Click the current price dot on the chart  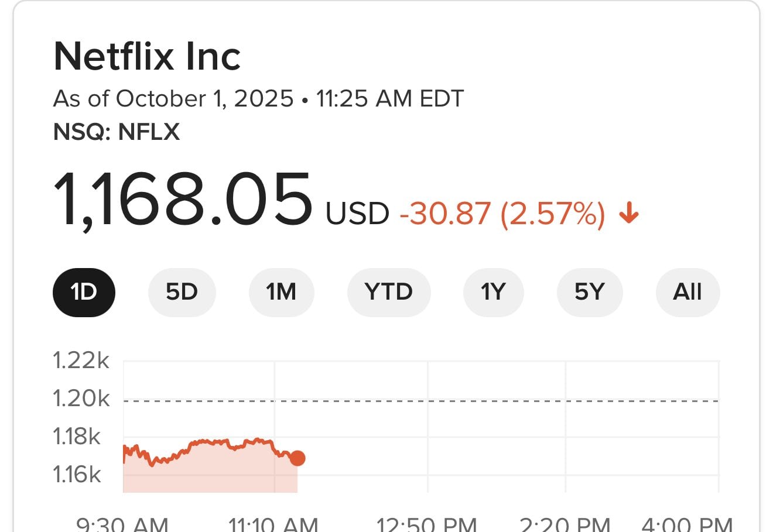pyautogui.click(x=298, y=459)
